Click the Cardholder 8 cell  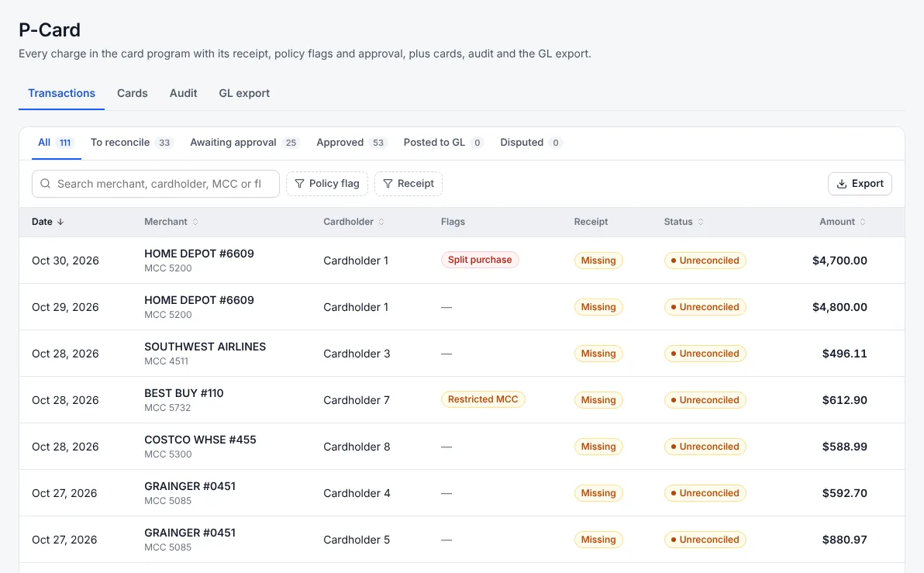click(357, 447)
